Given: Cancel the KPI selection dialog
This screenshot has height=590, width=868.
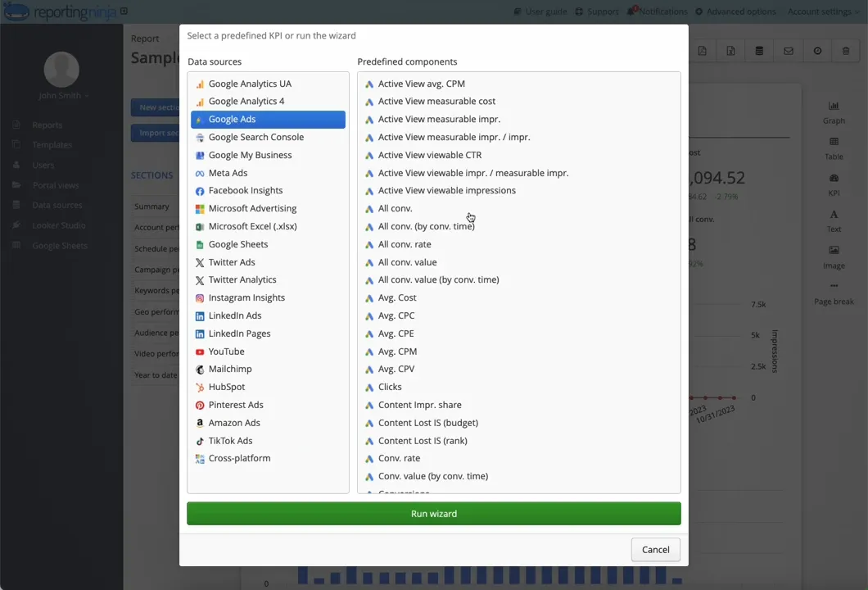Looking at the screenshot, I should [x=655, y=550].
